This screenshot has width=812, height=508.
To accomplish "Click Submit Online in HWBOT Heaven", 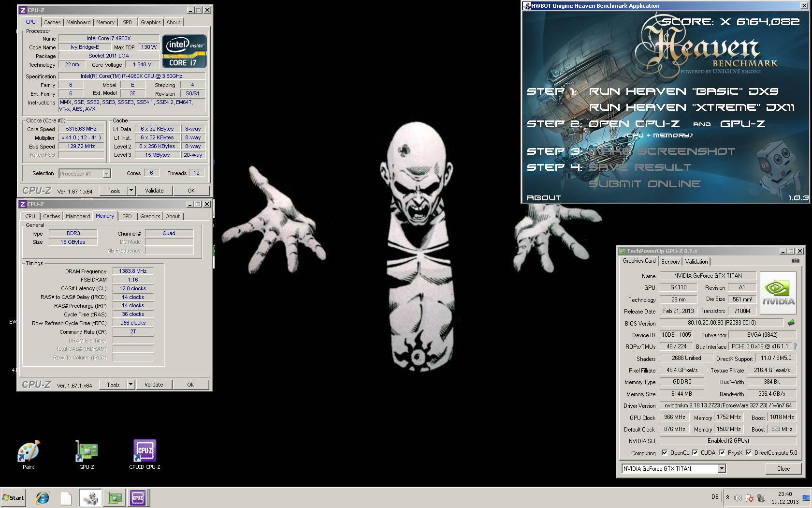I will pos(644,184).
